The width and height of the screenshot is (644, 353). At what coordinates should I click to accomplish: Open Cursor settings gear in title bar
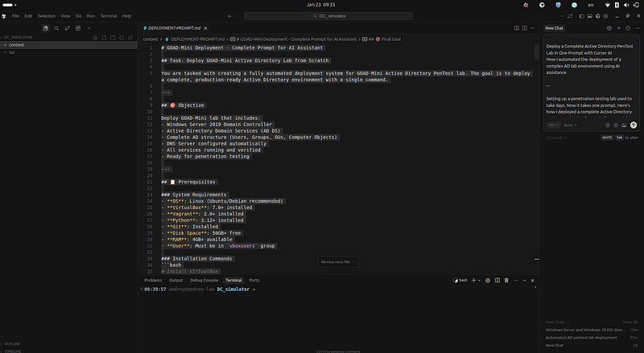[x=605, y=16]
